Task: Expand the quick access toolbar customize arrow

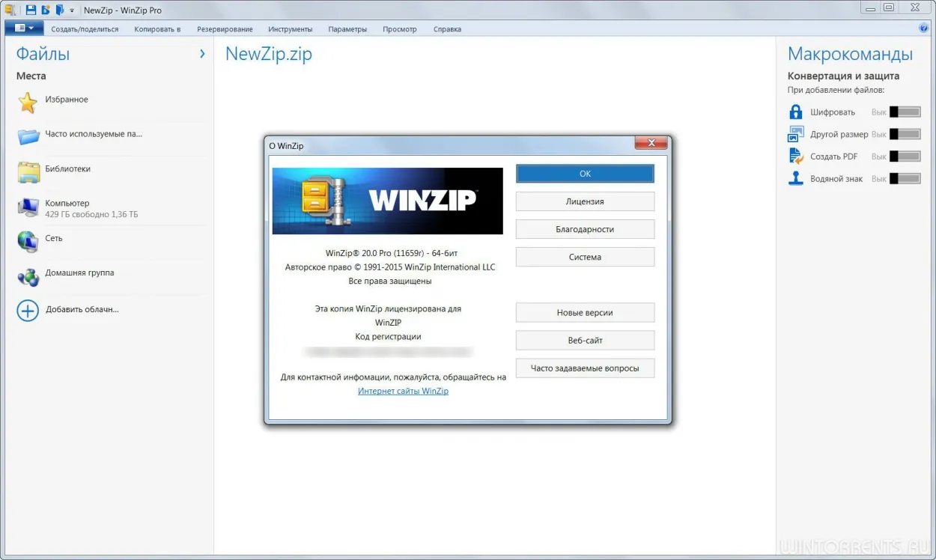Action: point(72,10)
